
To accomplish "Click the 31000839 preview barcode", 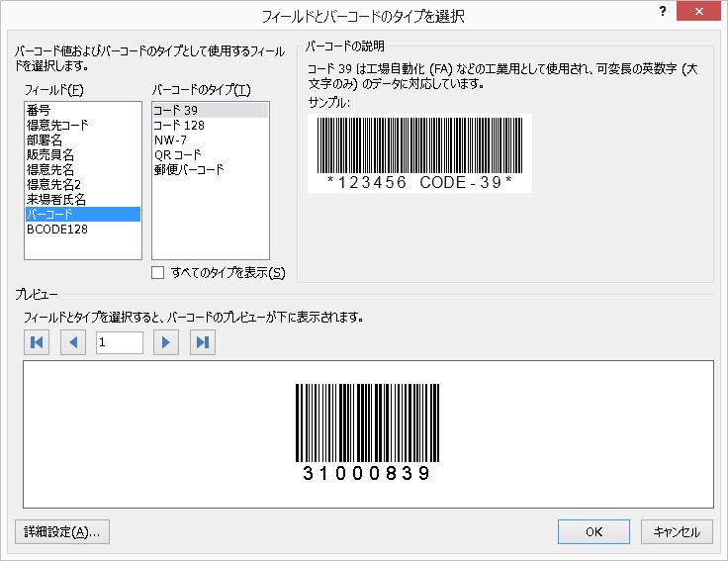I will [x=367, y=432].
